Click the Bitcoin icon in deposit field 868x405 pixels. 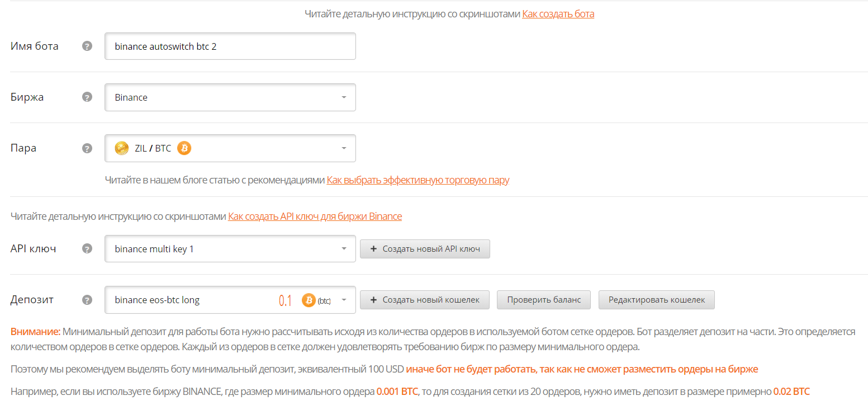point(309,300)
